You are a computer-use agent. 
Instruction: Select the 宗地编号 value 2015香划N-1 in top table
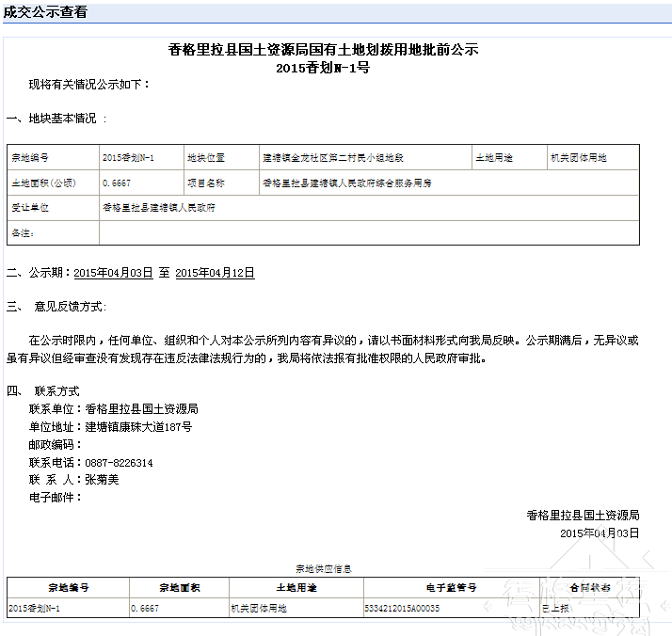(x=128, y=158)
